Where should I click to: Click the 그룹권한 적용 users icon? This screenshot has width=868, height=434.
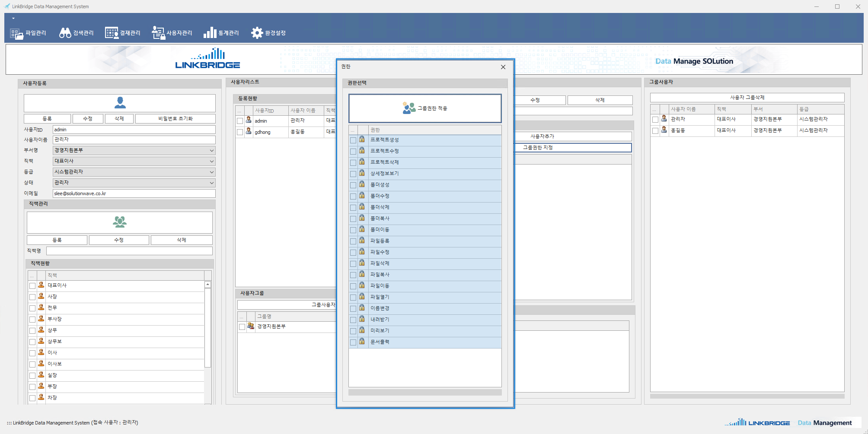(408, 108)
